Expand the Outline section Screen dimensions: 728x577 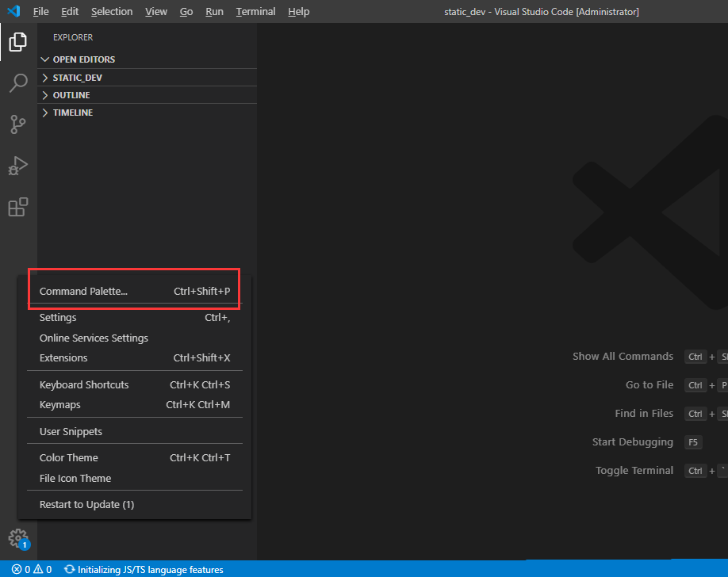click(x=147, y=95)
